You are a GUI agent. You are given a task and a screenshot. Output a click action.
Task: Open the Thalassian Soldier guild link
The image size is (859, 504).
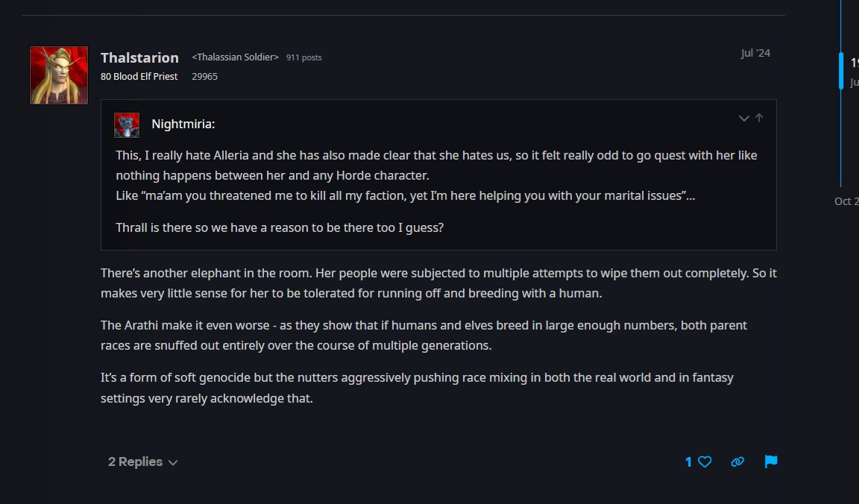[x=235, y=57]
